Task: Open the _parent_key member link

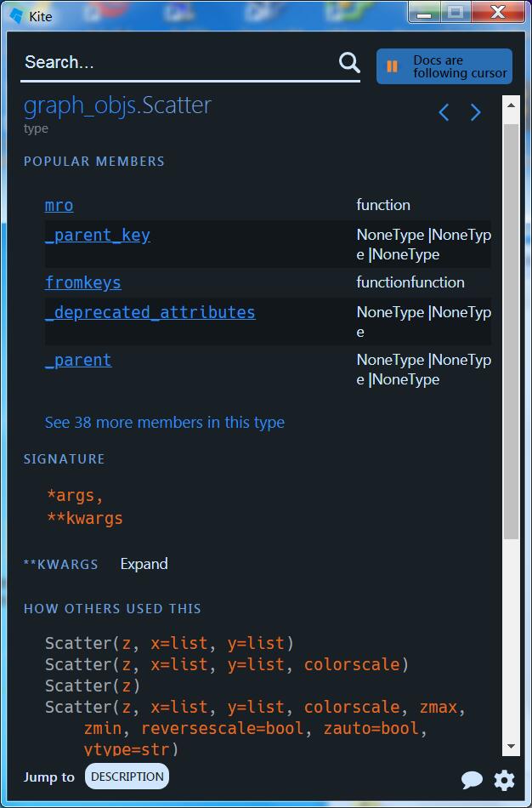Action: 98,235
